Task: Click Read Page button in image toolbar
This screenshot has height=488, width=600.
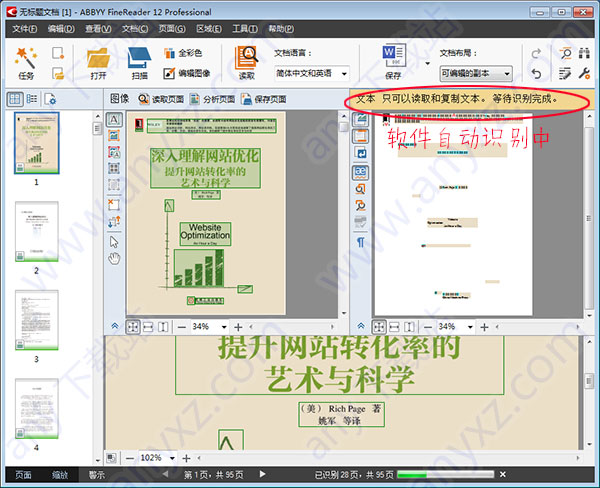Action: pos(161,99)
